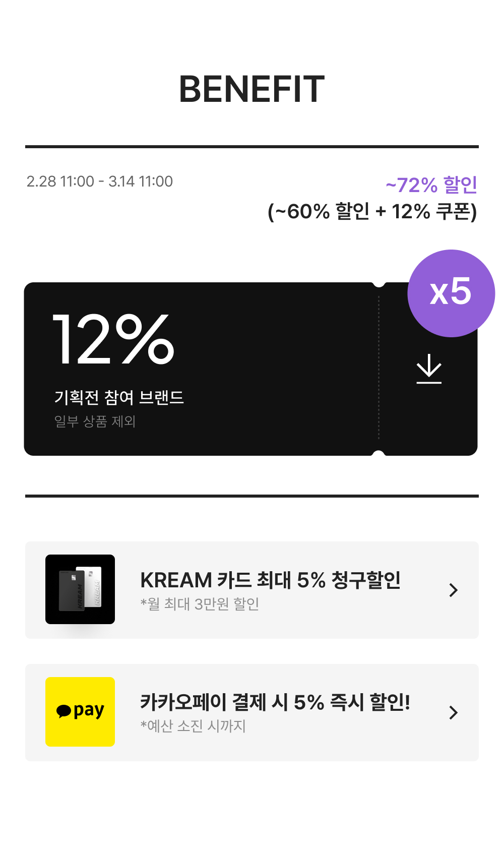Click the BENEFIT heading
Viewport: 504px width, 852px height.
(252, 89)
